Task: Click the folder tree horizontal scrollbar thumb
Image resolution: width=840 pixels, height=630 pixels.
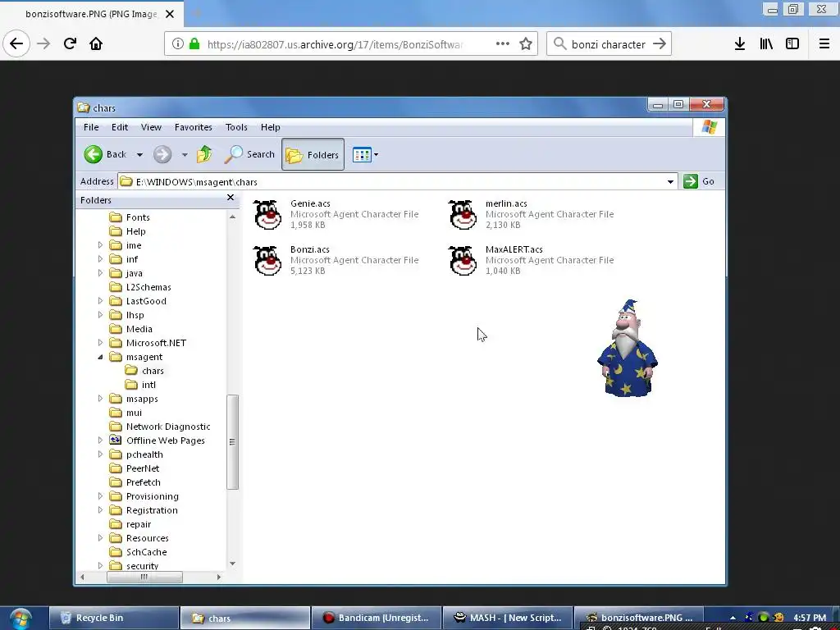Action: 144,577
